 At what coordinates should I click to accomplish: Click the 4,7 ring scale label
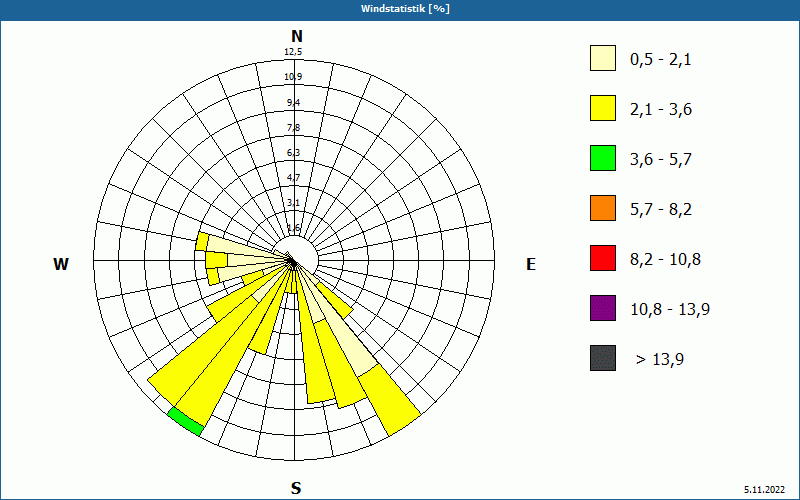pos(293,178)
